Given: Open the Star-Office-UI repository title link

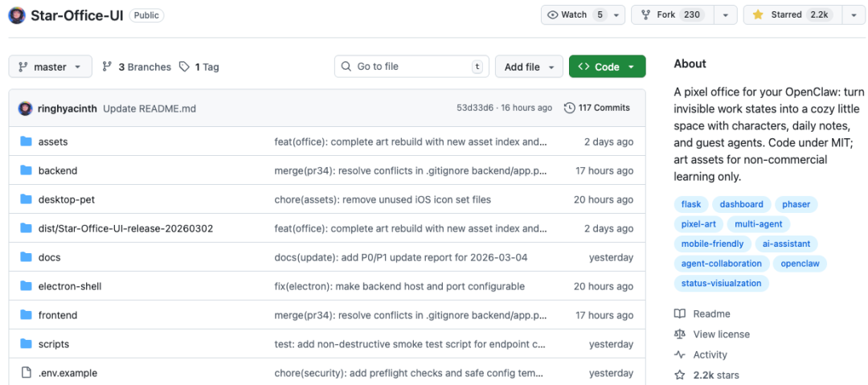Looking at the screenshot, I should tap(77, 15).
